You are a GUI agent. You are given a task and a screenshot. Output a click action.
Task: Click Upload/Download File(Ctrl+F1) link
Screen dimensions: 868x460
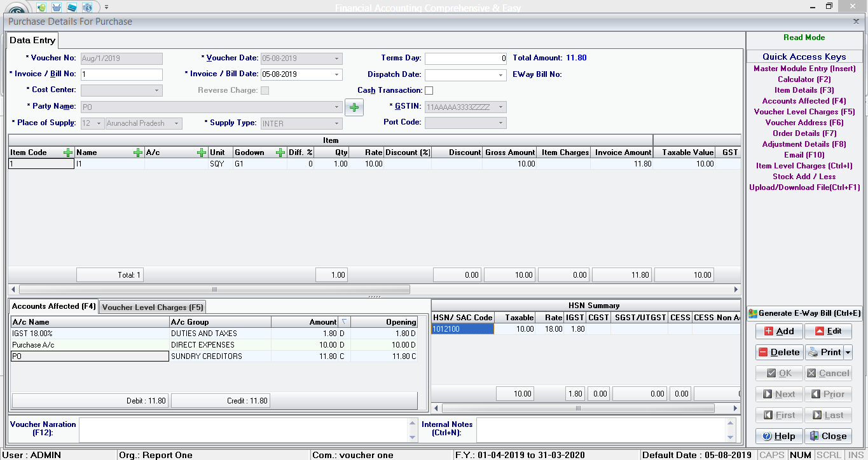[804, 187]
